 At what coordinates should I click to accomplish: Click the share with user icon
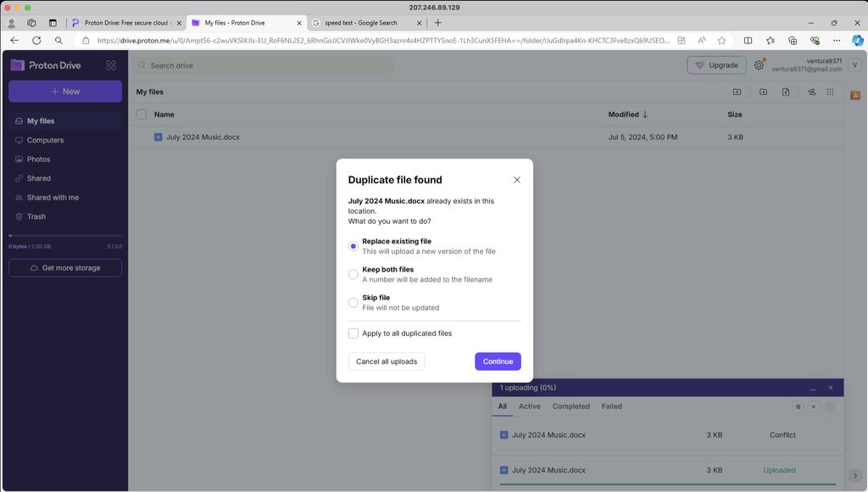[x=811, y=92]
